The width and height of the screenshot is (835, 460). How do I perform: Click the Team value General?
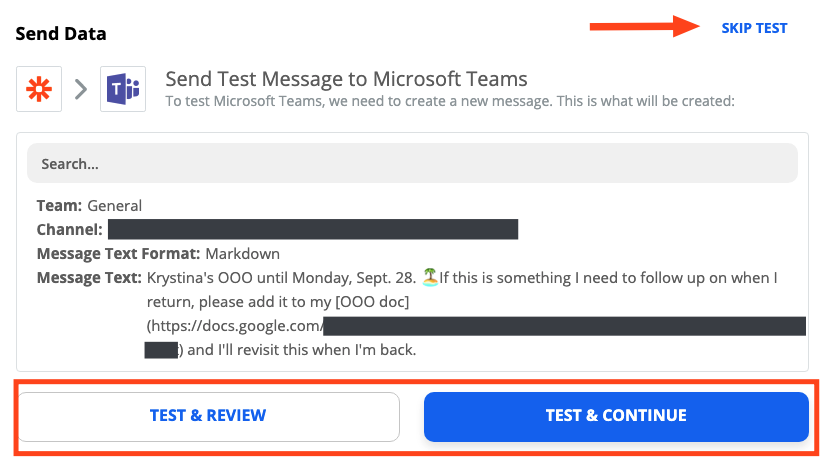pos(114,206)
